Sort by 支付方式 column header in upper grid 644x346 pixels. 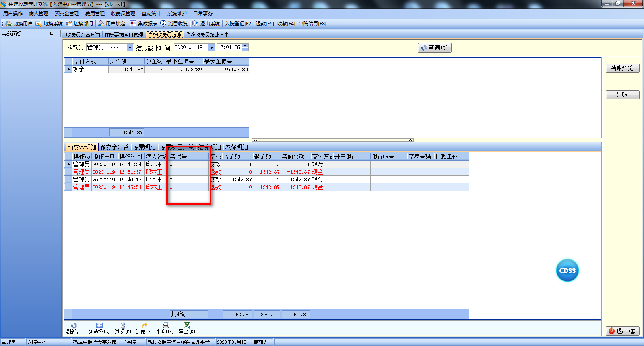coord(90,62)
